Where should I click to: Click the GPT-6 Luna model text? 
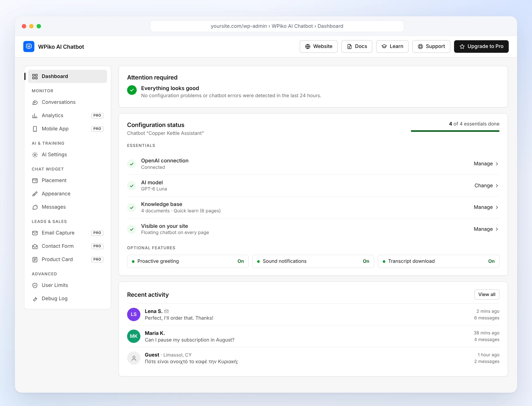154,189
